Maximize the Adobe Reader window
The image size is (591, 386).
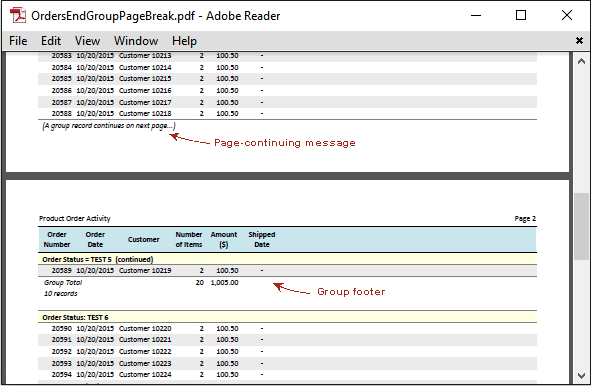click(521, 15)
